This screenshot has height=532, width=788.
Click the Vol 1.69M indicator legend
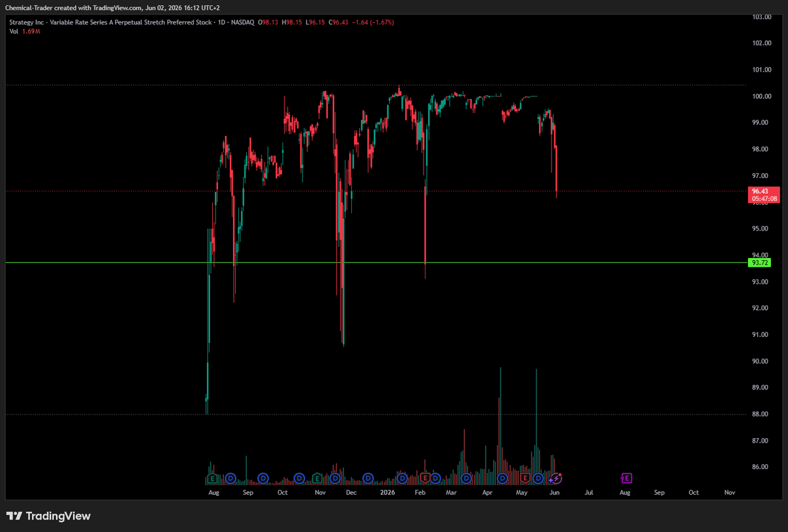[24, 32]
